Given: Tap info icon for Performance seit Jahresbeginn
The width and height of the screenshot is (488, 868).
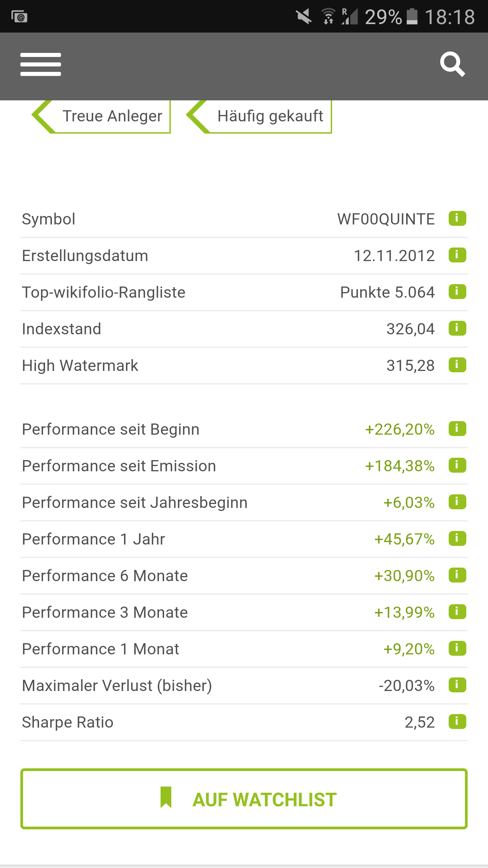Looking at the screenshot, I should point(457,502).
